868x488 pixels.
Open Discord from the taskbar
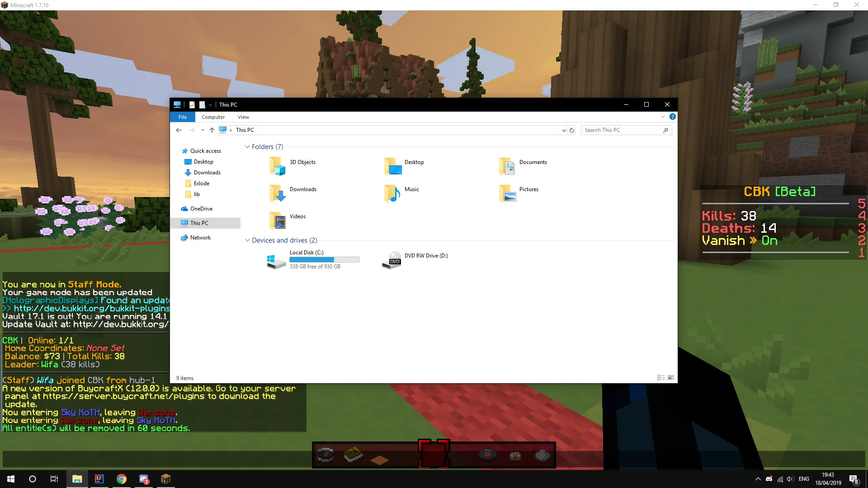point(144,479)
